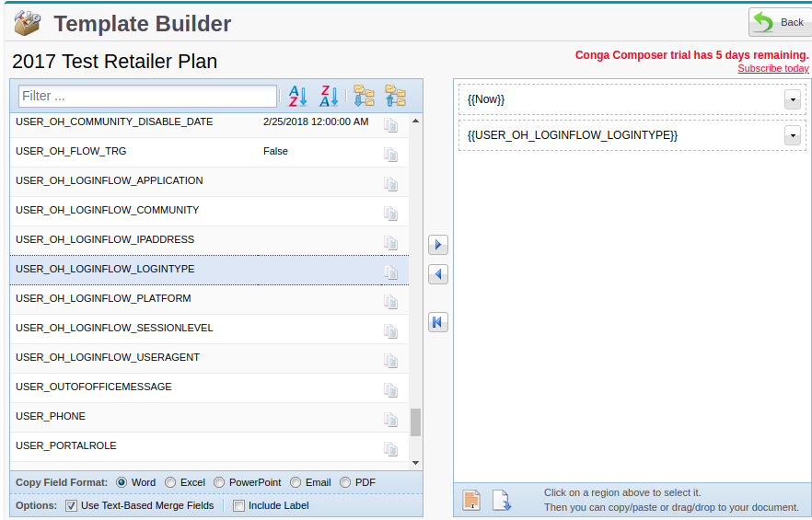This screenshot has height=520, width=812.
Task: Open dropdown for {{USER_OH_LOGINFLOW_LOGINTYPE}} region
Action: click(x=792, y=135)
